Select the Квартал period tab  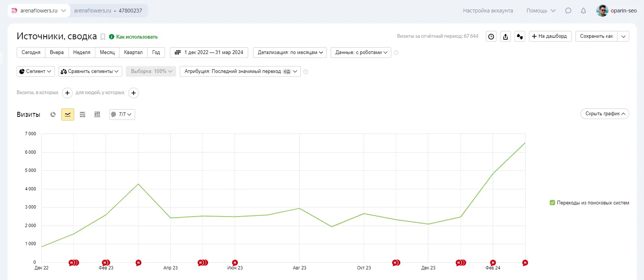point(133,53)
